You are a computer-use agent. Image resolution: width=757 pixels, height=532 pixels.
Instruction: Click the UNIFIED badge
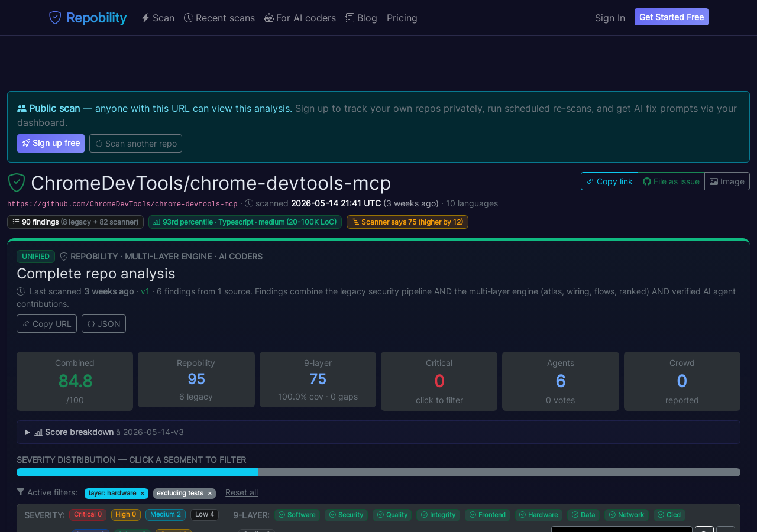point(35,257)
